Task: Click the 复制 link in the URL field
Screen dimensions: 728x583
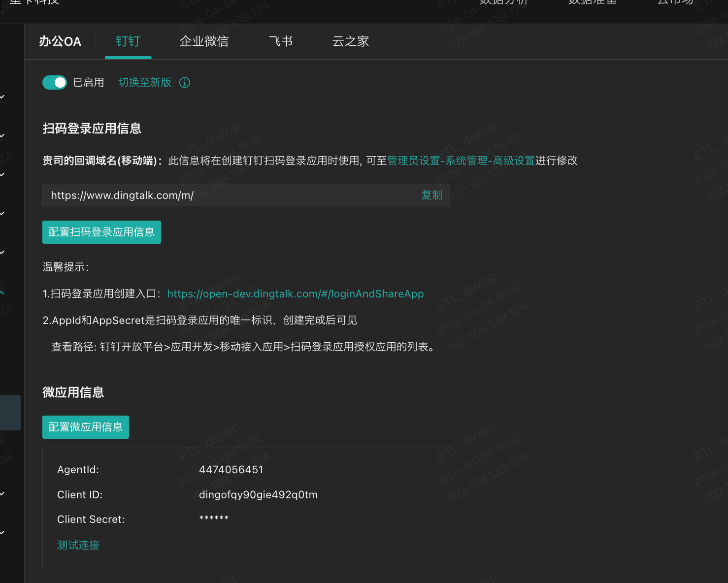Action: [x=432, y=195]
